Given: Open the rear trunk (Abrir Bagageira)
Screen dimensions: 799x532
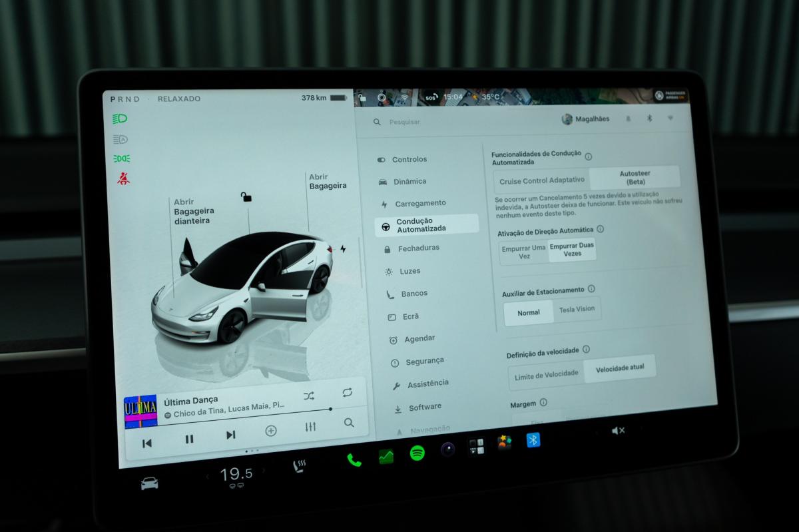Looking at the screenshot, I should [x=328, y=181].
